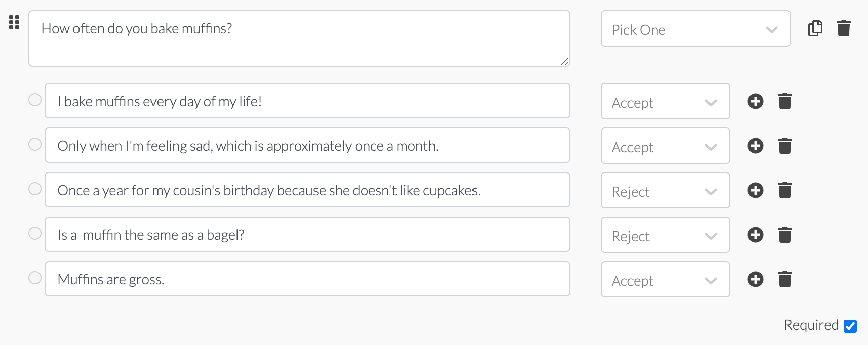This screenshot has width=868, height=345.
Task: Click the plus icon next to "Is a muffin the same as a bagel"
Action: [755, 235]
